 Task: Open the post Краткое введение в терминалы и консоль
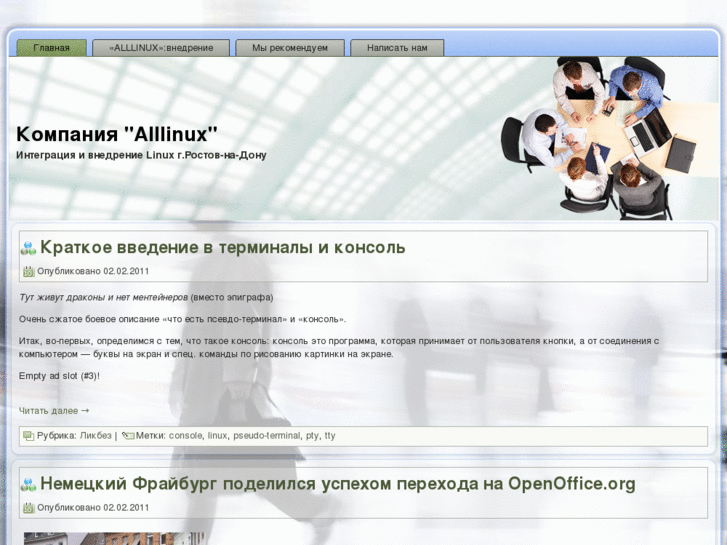click(223, 247)
